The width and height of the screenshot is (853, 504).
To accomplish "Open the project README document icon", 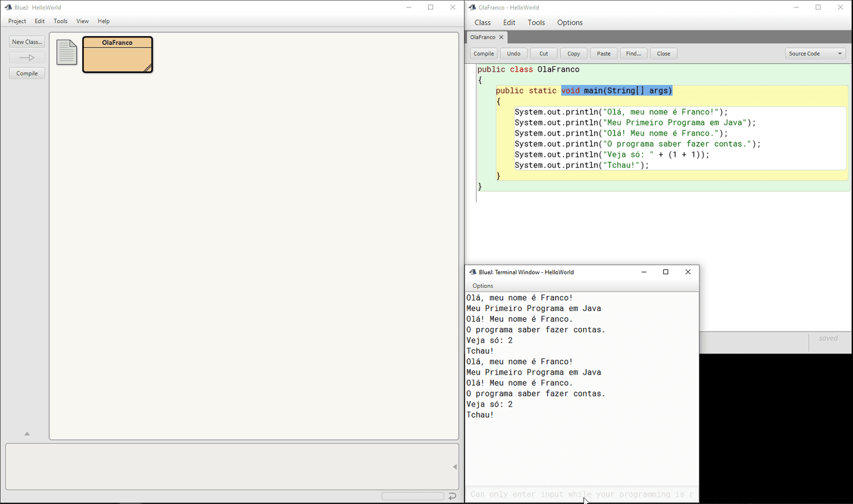I will 67,52.
